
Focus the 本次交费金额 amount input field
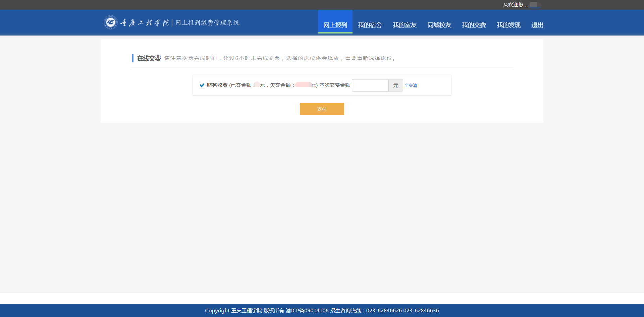point(370,85)
